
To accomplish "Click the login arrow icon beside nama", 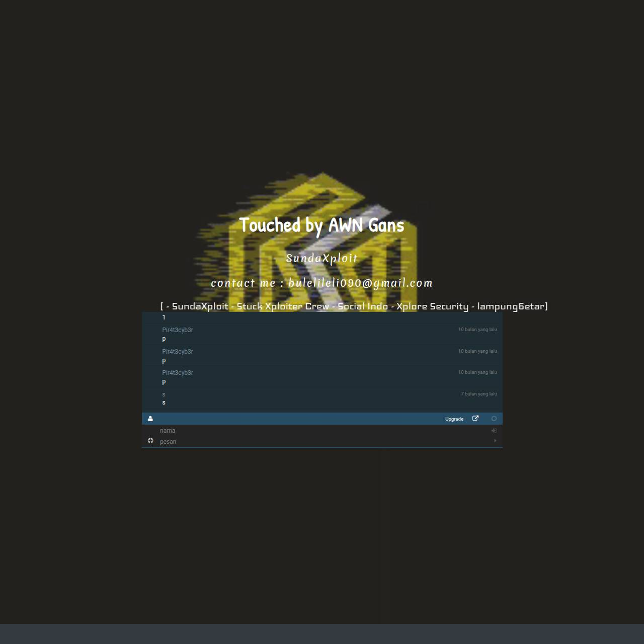I will tap(494, 431).
